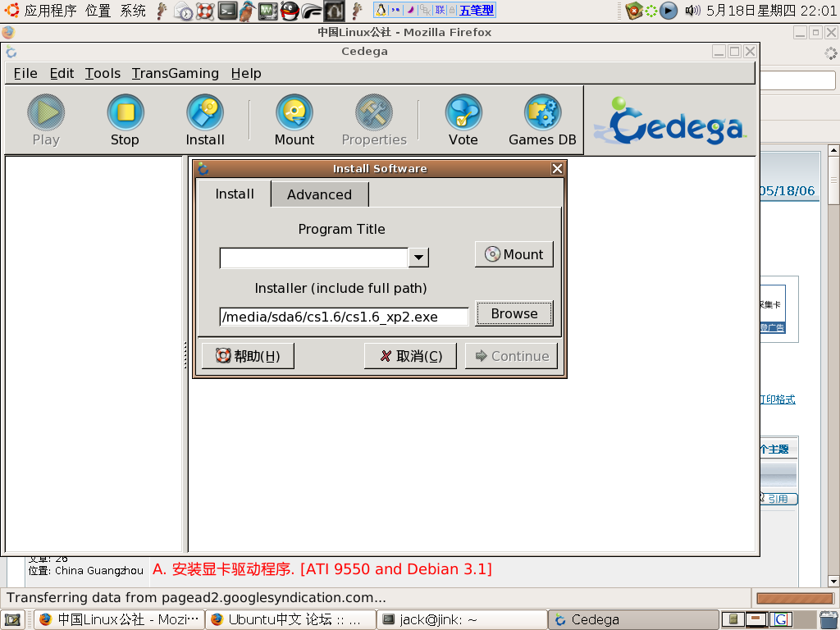Click the Firefox page scrollbar up arrow
The width and height of the screenshot is (840, 630).
point(833,150)
